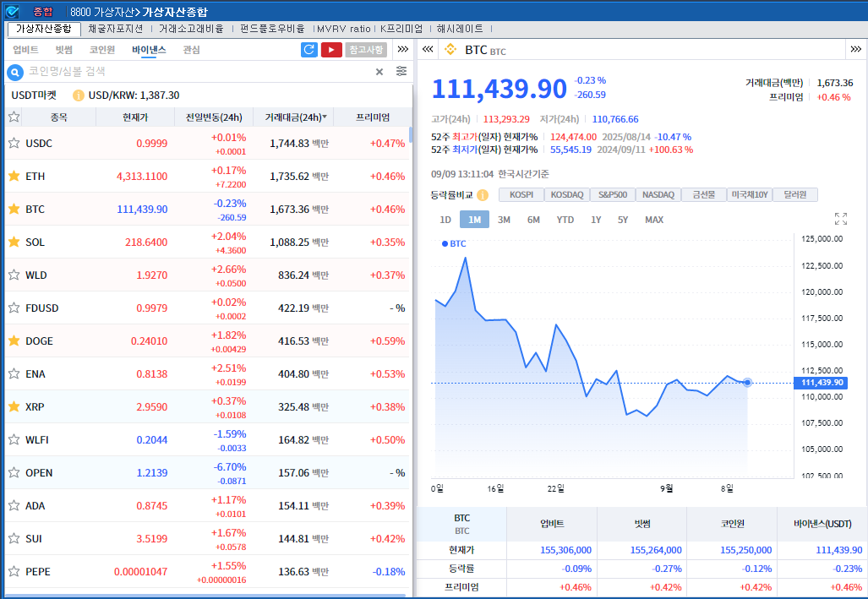Clear the search with the X icon
The width and height of the screenshot is (868, 599).
[379, 71]
